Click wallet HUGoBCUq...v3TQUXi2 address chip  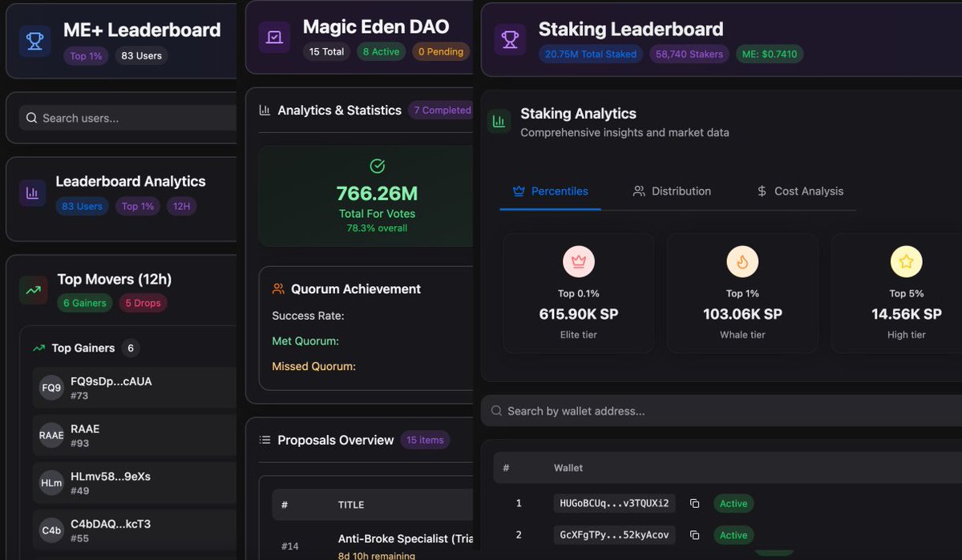pos(614,504)
